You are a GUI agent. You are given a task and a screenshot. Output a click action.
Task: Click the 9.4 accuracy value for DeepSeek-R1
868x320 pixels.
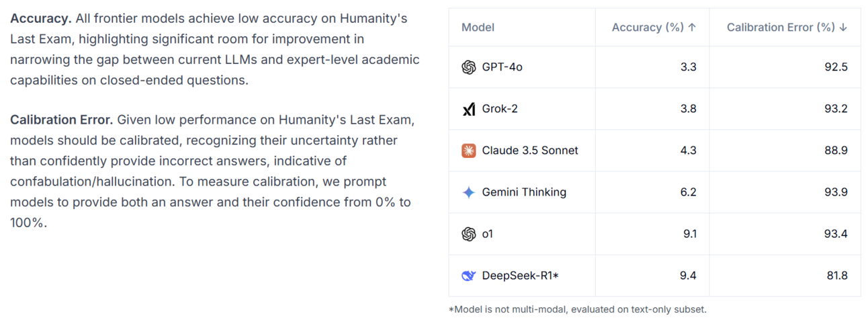[x=688, y=276]
